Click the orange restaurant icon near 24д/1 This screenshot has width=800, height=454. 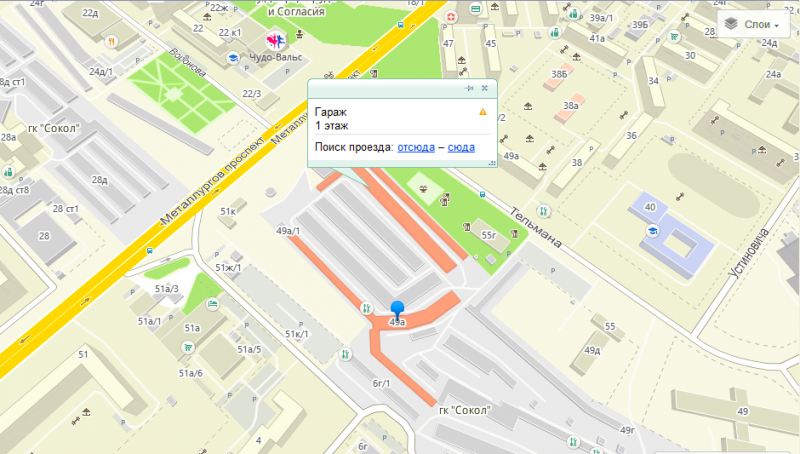tap(111, 41)
